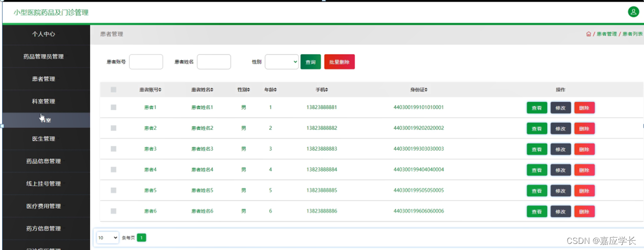Click 删除 for 患者3
The width and height of the screenshot is (644, 250).
click(584, 149)
